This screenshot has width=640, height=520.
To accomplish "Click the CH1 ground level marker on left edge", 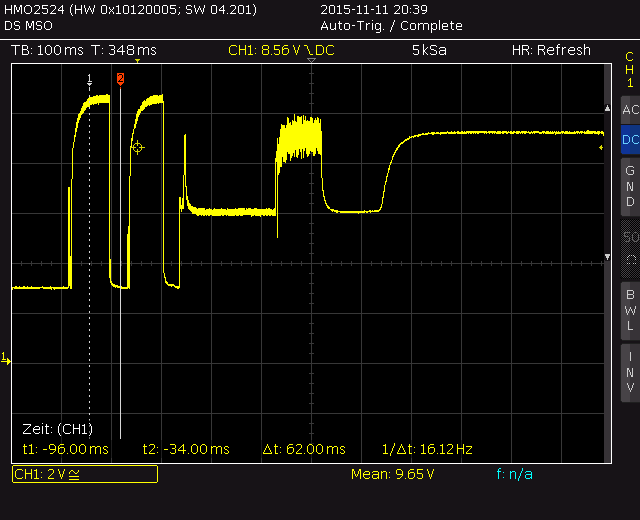I will pyautogui.click(x=6, y=359).
